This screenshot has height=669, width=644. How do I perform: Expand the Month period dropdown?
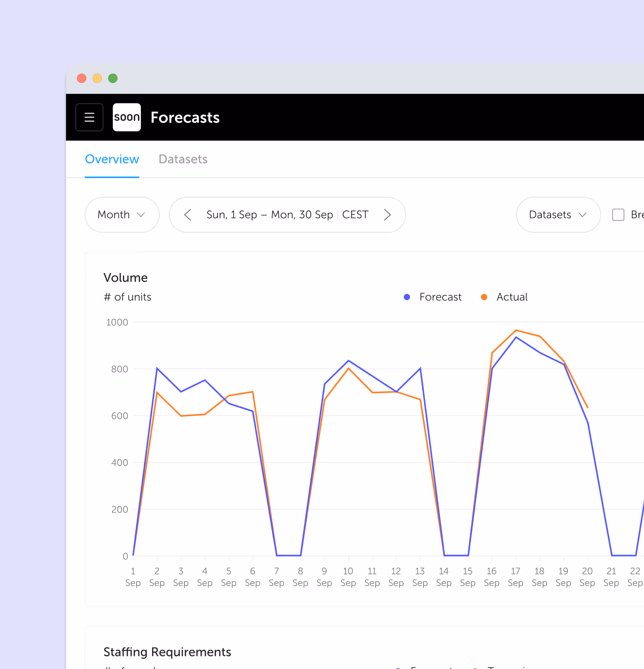[122, 215]
